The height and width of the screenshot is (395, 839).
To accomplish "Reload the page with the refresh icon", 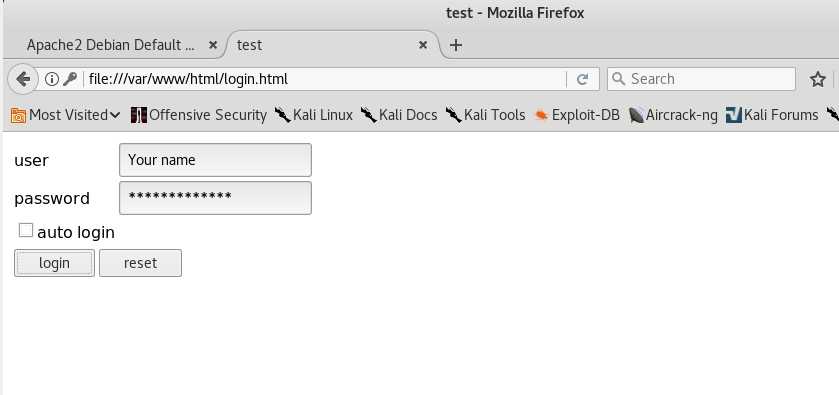I will [x=582, y=79].
